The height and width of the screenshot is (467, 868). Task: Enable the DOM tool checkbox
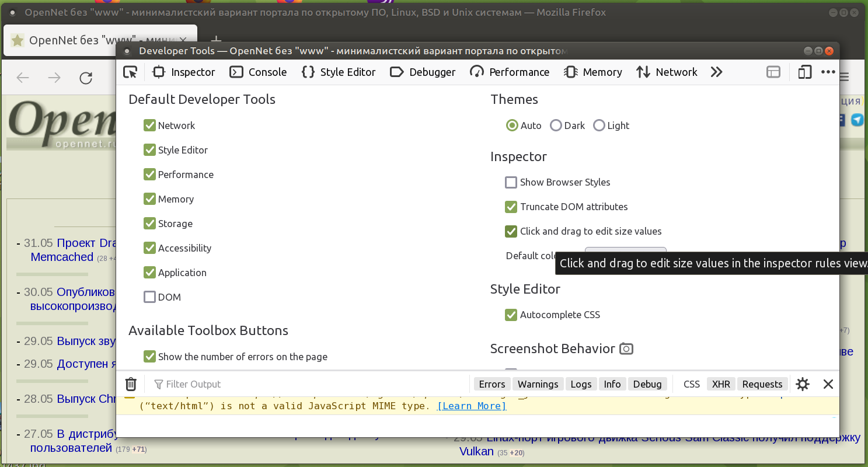click(x=149, y=297)
